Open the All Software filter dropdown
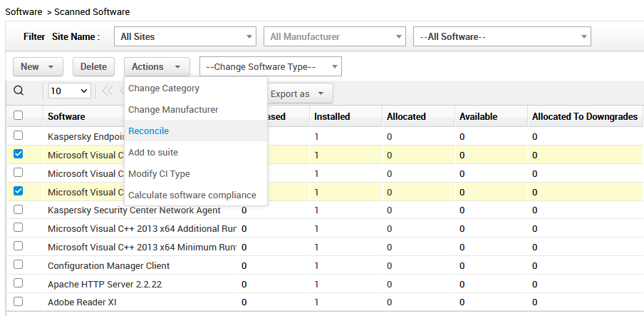644x316 pixels. 502,36
